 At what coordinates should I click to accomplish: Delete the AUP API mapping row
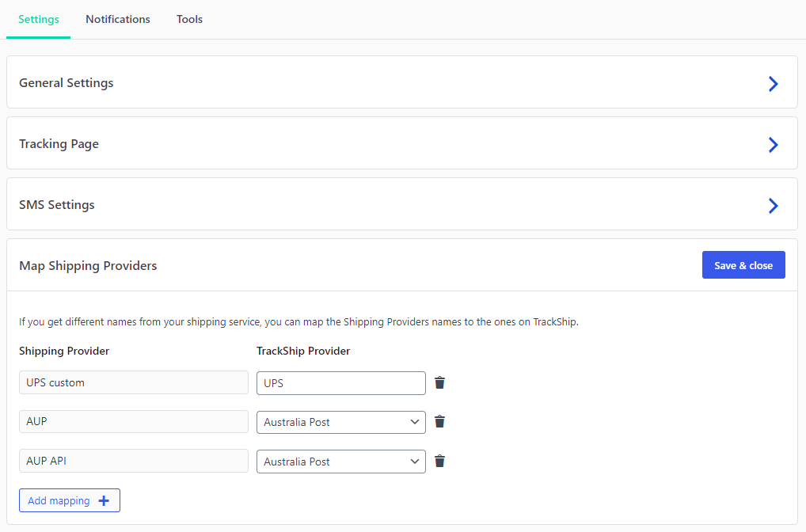coord(439,461)
